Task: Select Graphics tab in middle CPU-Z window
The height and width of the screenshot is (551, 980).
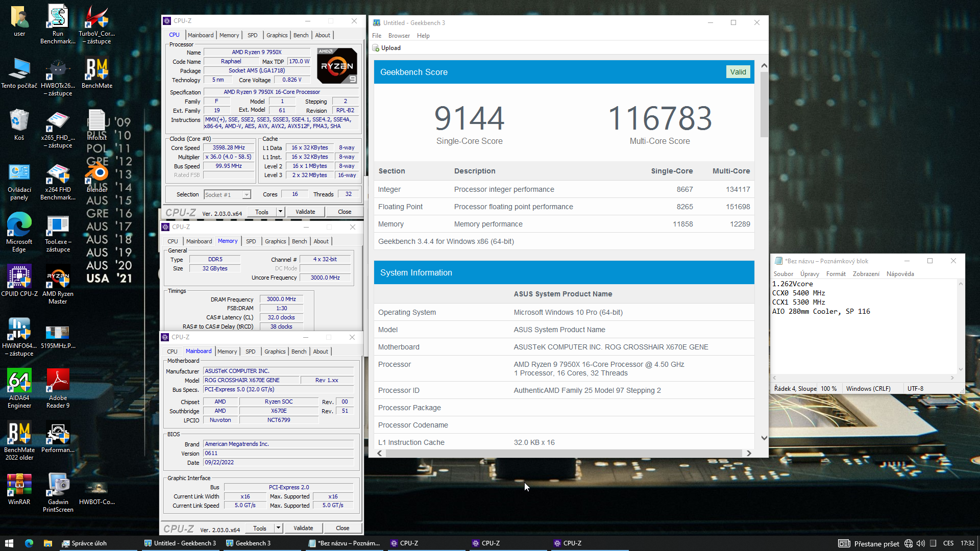Action: pyautogui.click(x=275, y=241)
